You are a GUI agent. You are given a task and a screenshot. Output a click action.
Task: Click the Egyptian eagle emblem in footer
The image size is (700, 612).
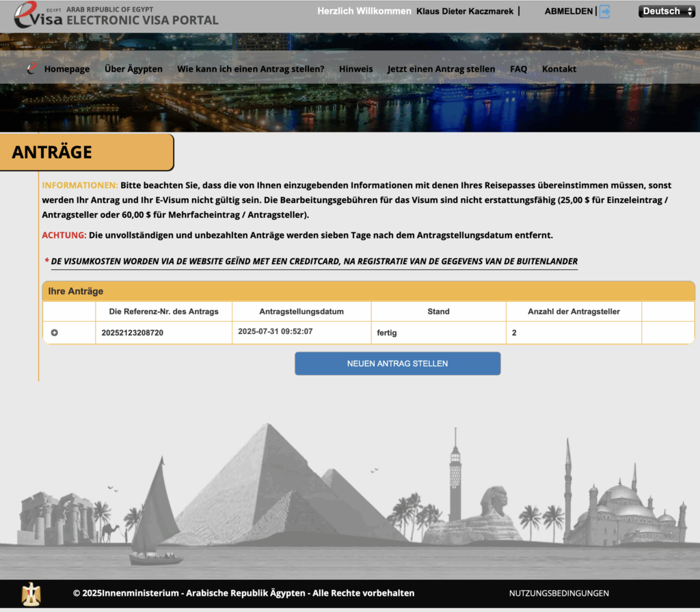pyautogui.click(x=31, y=594)
